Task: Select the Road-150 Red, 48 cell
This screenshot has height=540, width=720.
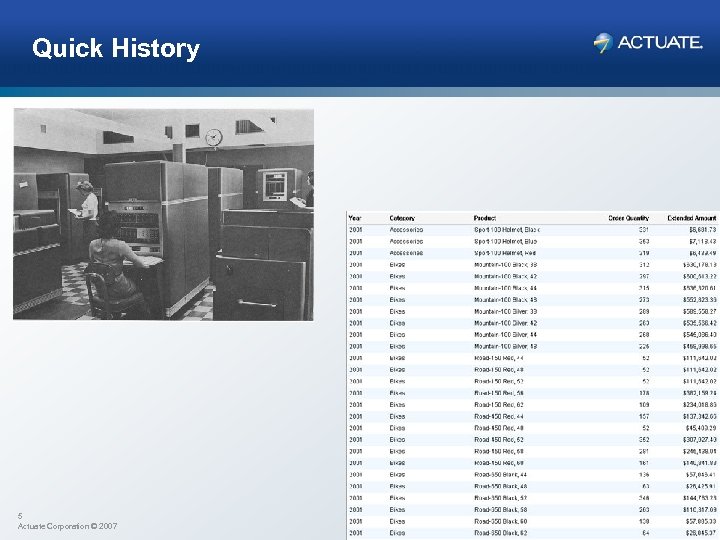Action: [499, 370]
